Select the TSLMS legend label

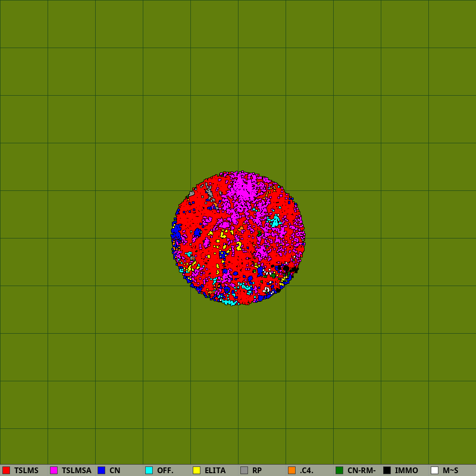coord(26,471)
